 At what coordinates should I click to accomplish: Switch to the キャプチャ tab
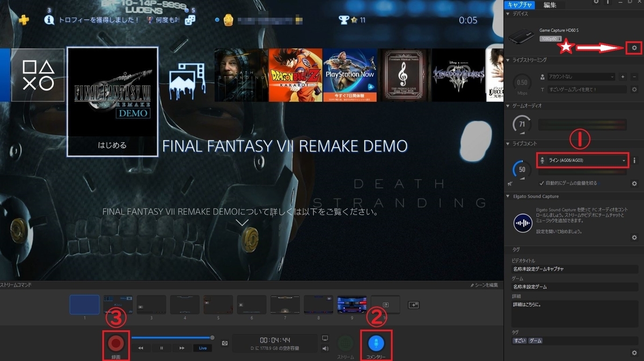point(519,5)
